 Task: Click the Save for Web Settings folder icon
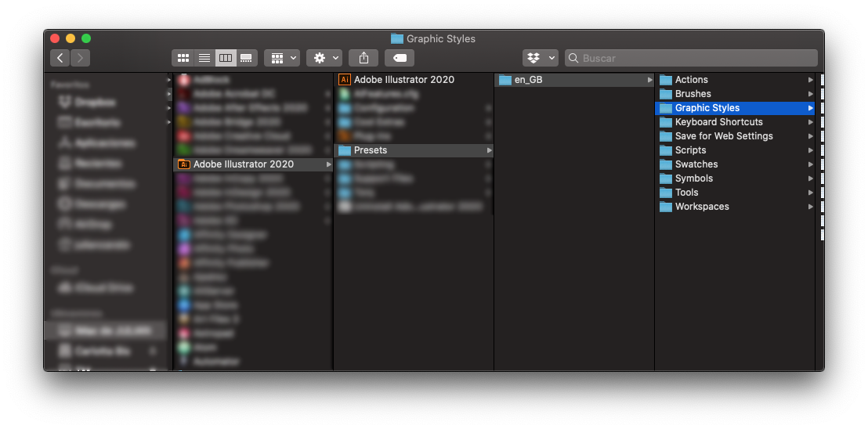click(x=665, y=136)
